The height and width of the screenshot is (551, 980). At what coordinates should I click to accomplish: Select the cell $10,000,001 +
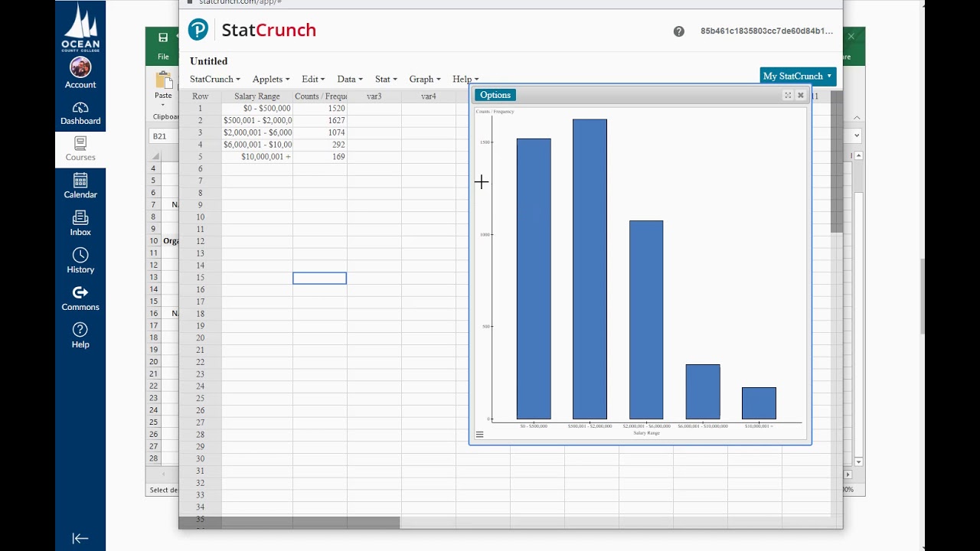click(257, 157)
